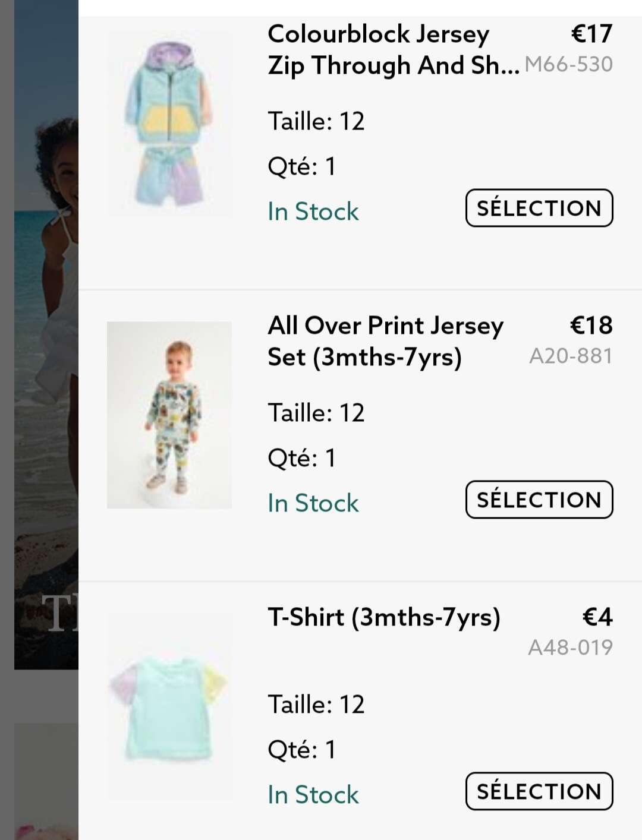This screenshot has width=642, height=840.
Task: Tap Taille: 12 on the Colourblock Jersey item
Action: coord(316,121)
